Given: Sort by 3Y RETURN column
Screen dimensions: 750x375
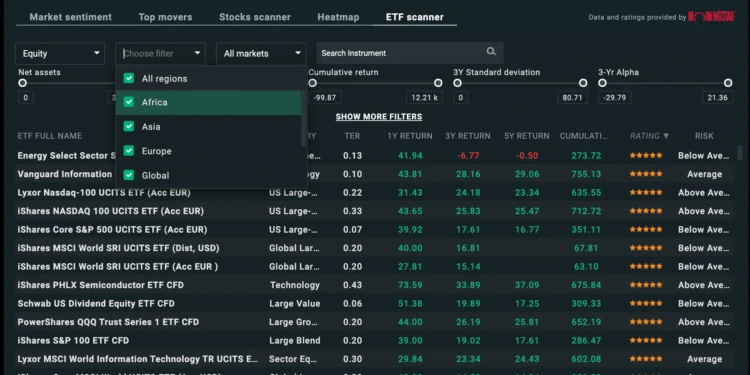Looking at the screenshot, I should pos(468,136).
